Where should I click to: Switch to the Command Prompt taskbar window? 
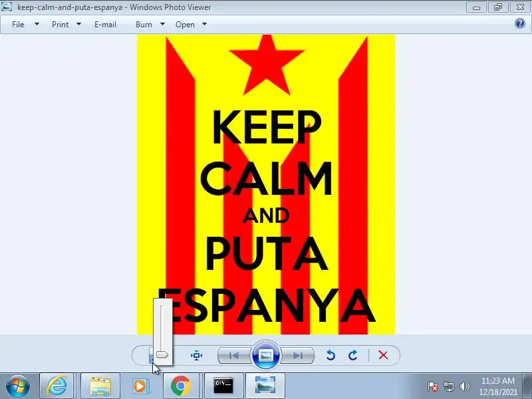tap(223, 386)
